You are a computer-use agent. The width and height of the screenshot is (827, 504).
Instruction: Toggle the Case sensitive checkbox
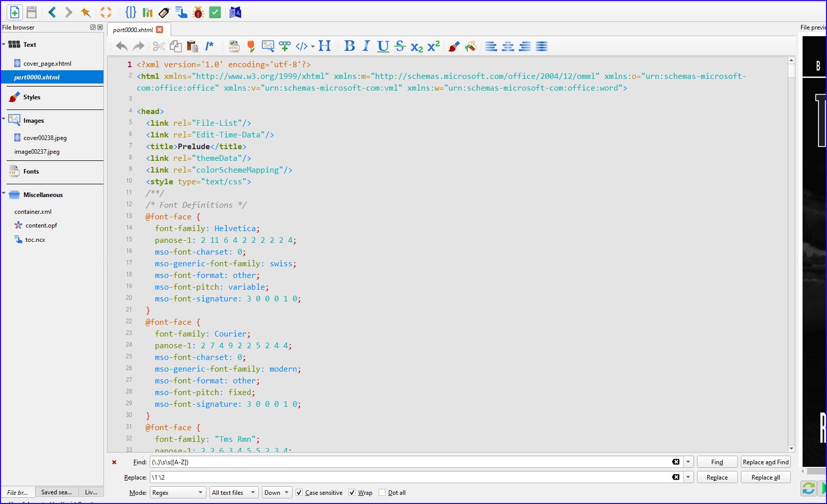pyautogui.click(x=300, y=493)
